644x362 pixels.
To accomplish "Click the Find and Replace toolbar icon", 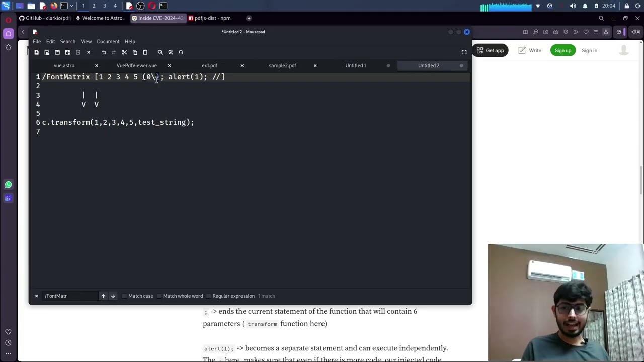I will coord(171,52).
